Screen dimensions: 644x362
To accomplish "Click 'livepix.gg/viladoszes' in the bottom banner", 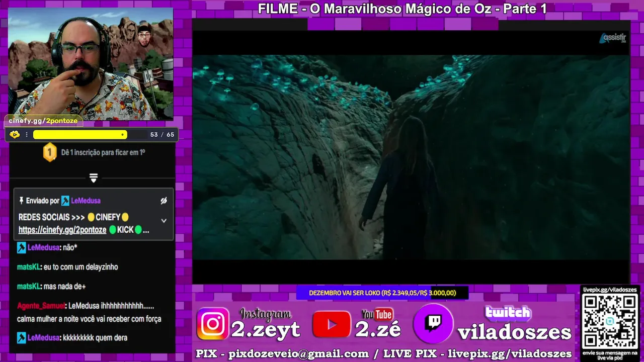I will [x=510, y=353].
